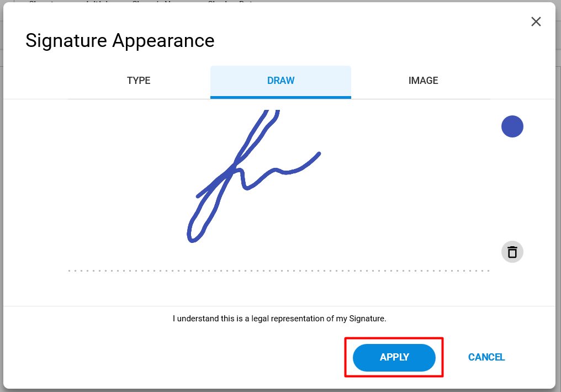Click the legal representation disclaimer text
The image size is (561, 392).
coord(279,319)
